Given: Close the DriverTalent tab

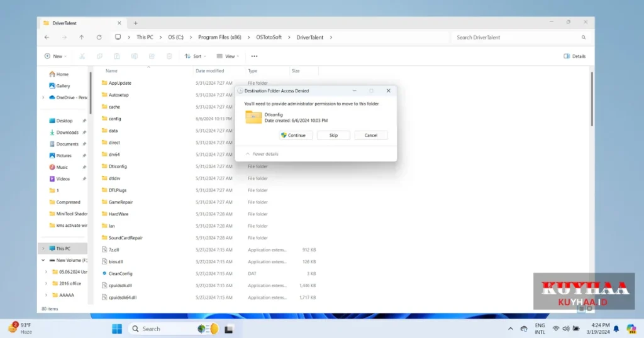Looking at the screenshot, I should click(119, 23).
